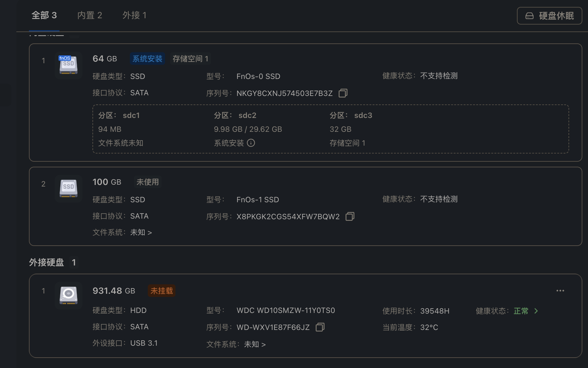Copy serial number NKGY8CXNJ574503E7B3Z

[343, 93]
